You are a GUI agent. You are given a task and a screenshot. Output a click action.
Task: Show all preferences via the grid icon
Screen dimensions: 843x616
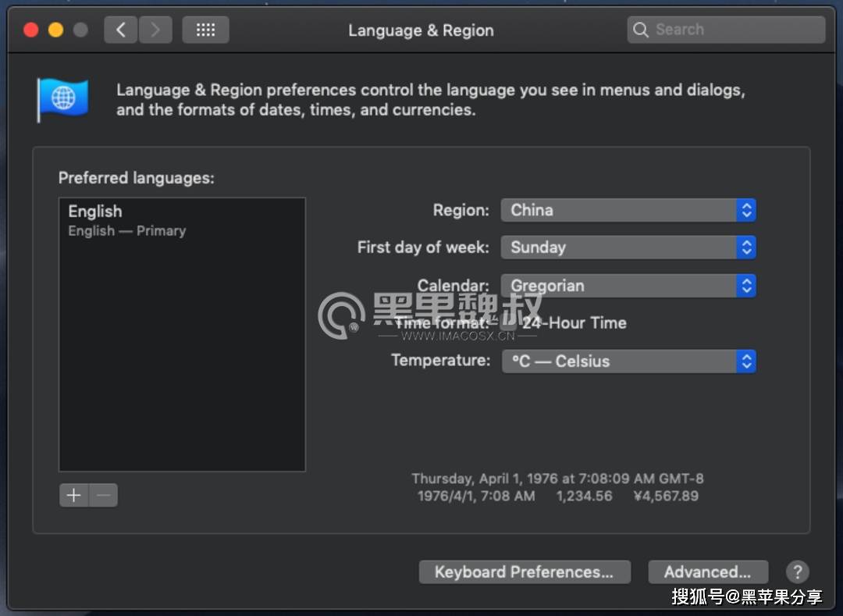(205, 30)
